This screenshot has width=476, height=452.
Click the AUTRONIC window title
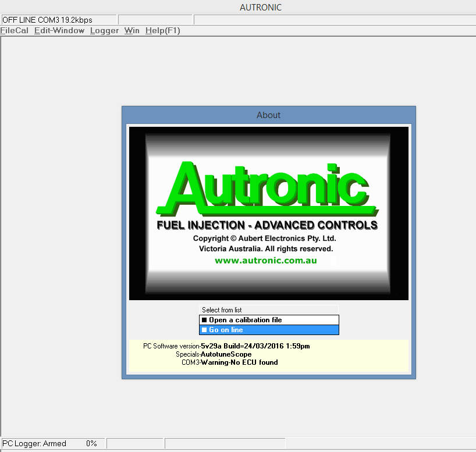pos(261,8)
